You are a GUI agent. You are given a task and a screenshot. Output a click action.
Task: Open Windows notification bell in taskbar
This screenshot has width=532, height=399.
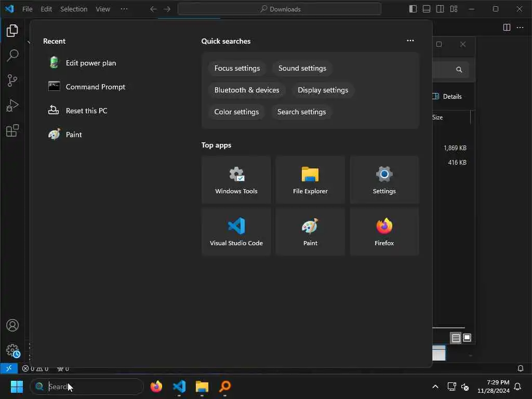(x=517, y=387)
